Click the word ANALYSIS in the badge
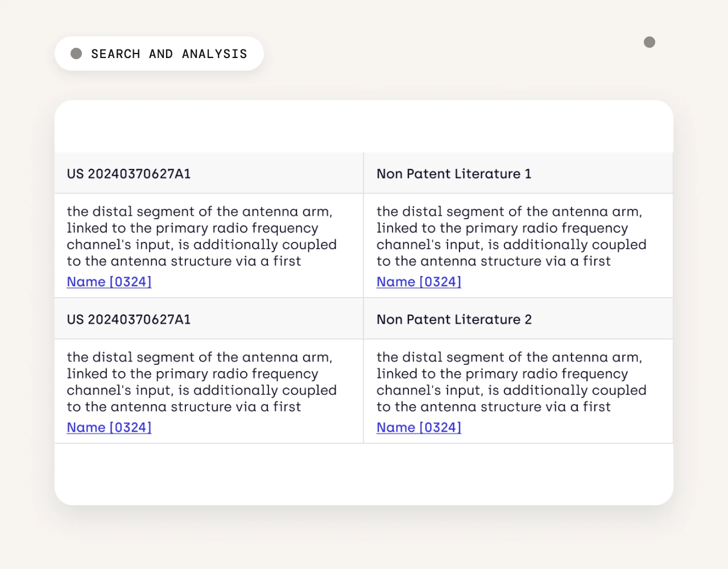 [x=214, y=53]
